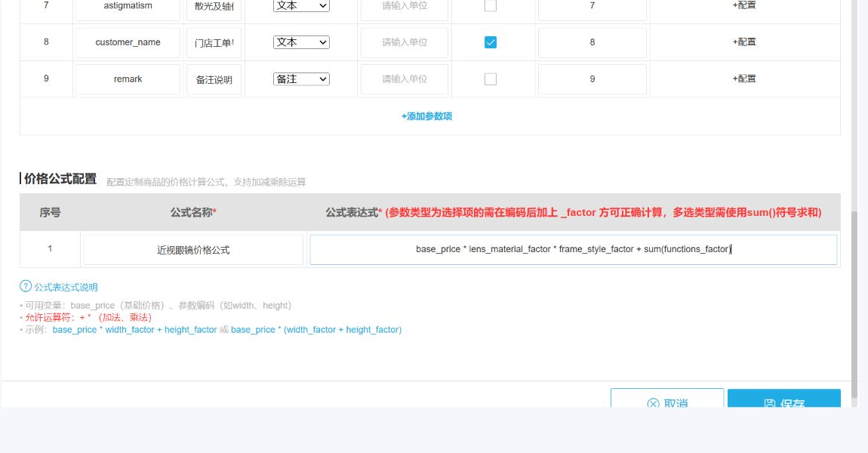868x453 pixels.
Task: Open the type dropdown for astigmatism row
Action: point(301,5)
